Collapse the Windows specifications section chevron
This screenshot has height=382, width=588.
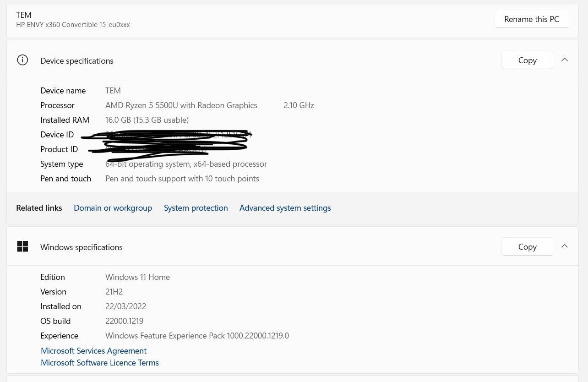[x=565, y=246]
